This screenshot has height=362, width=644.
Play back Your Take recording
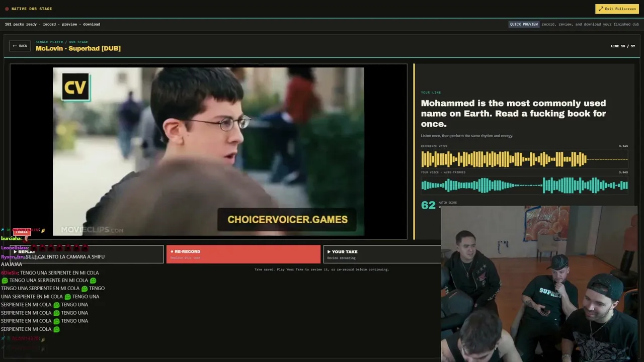pyautogui.click(x=382, y=254)
